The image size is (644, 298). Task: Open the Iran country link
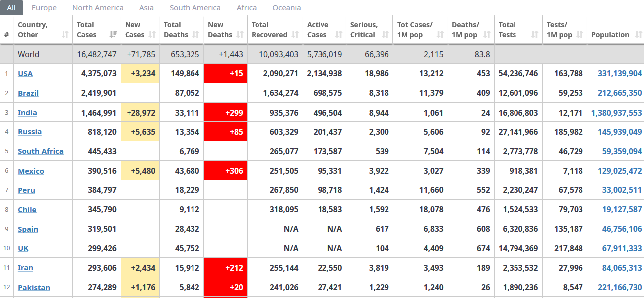tap(25, 268)
